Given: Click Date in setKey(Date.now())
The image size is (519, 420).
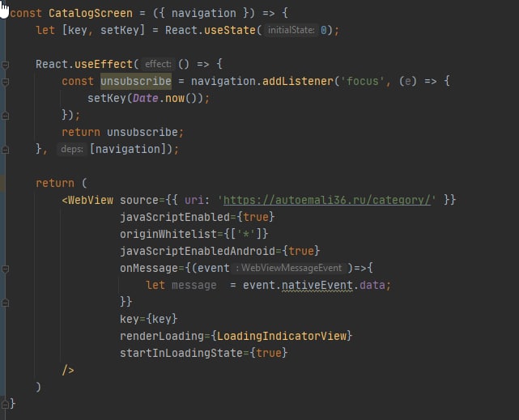Looking at the screenshot, I should coord(145,98).
